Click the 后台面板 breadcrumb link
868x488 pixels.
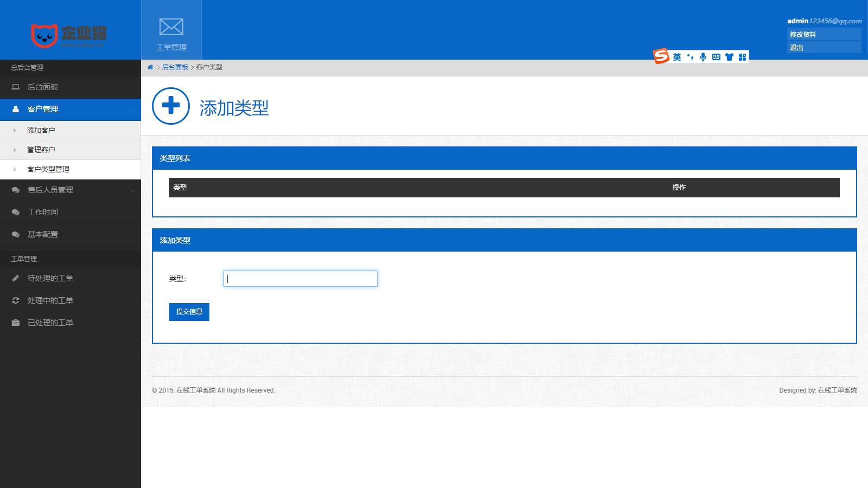coord(175,67)
